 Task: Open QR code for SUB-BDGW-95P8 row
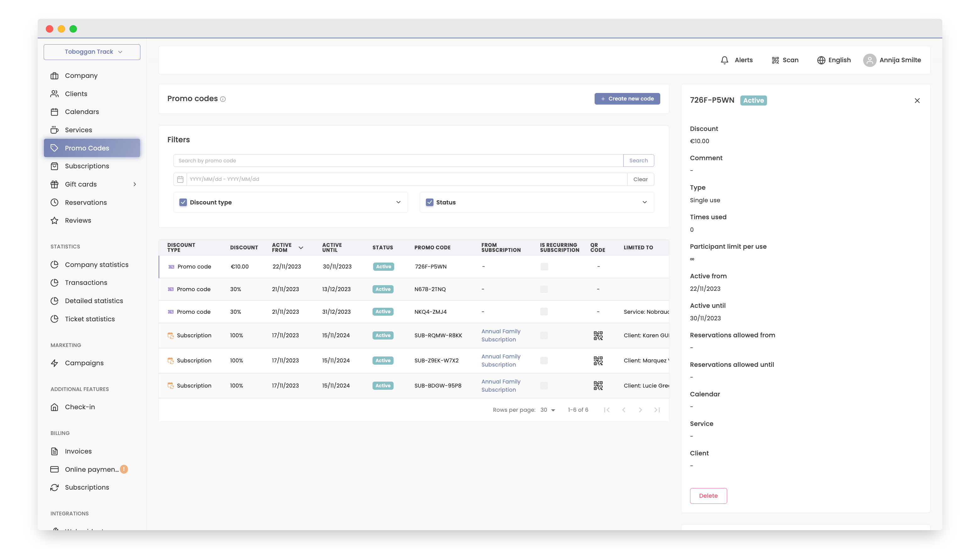click(598, 385)
